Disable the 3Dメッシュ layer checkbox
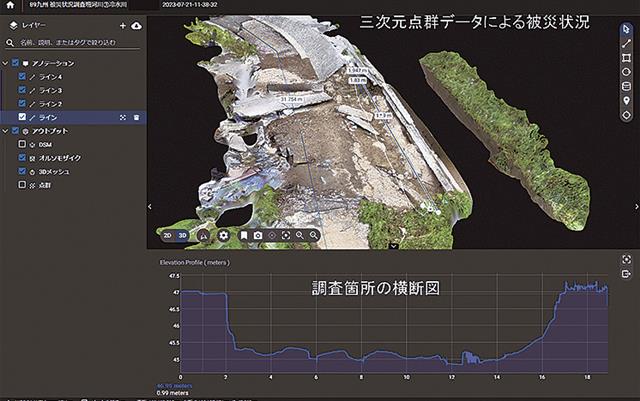This screenshot has height=401, width=640. point(22,171)
